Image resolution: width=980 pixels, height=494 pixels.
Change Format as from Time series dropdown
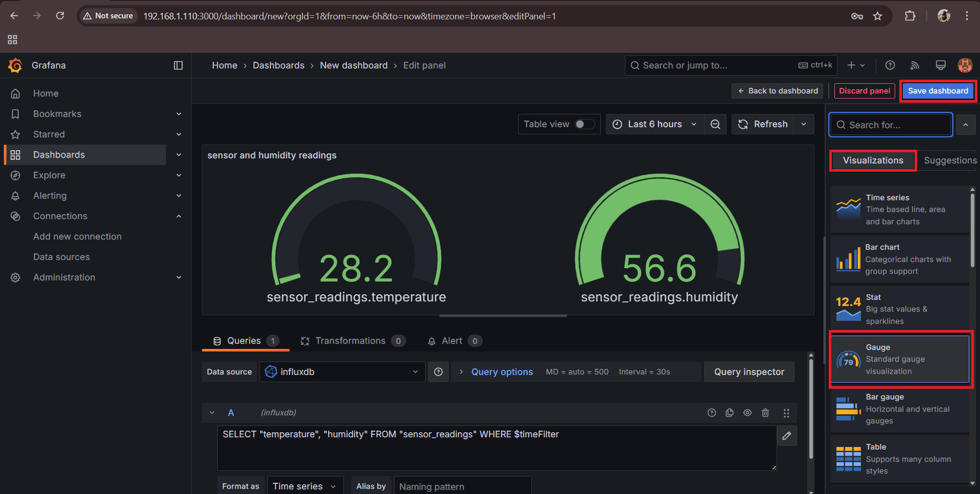305,485
